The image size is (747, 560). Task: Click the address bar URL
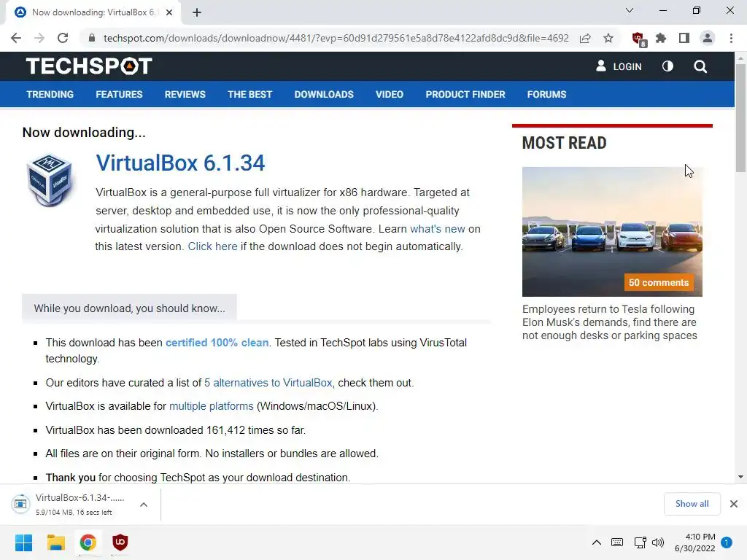tap(336, 38)
